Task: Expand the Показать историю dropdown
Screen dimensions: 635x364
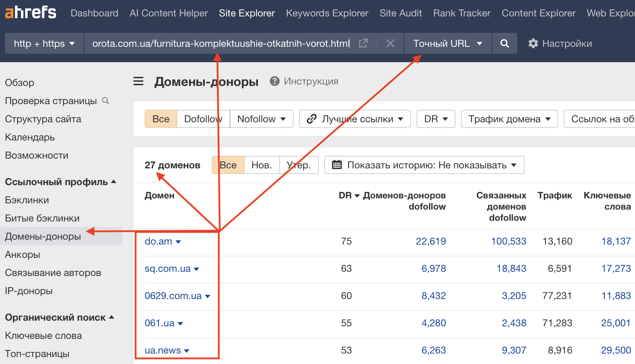Action: coord(424,165)
